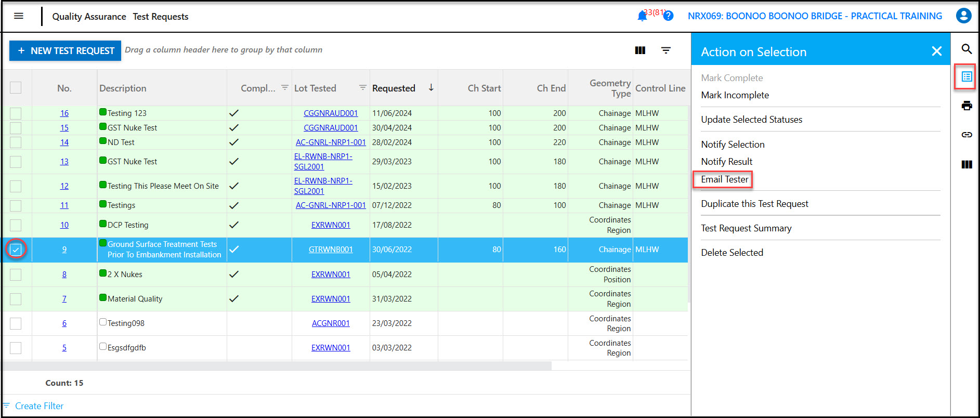Click the green status icon for 2 X Nukes

[x=103, y=273]
